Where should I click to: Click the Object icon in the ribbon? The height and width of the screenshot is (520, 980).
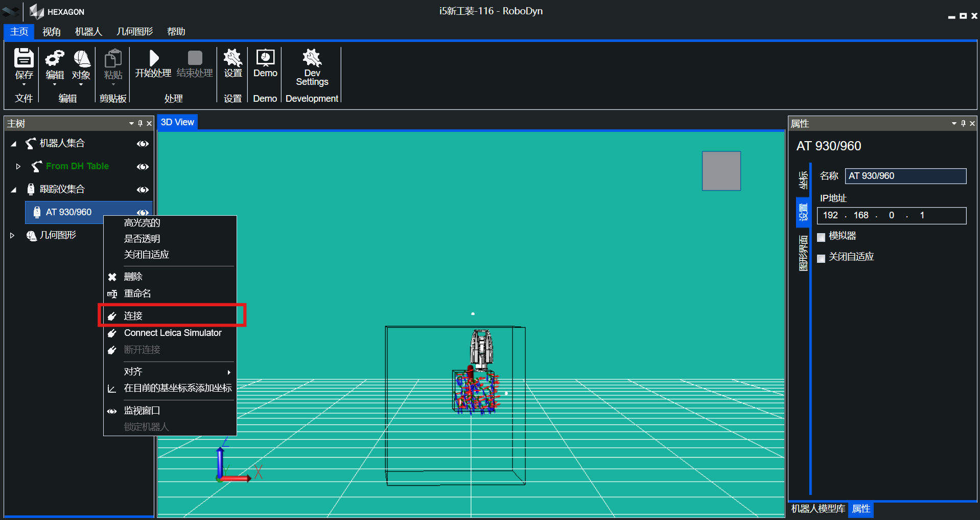point(81,59)
